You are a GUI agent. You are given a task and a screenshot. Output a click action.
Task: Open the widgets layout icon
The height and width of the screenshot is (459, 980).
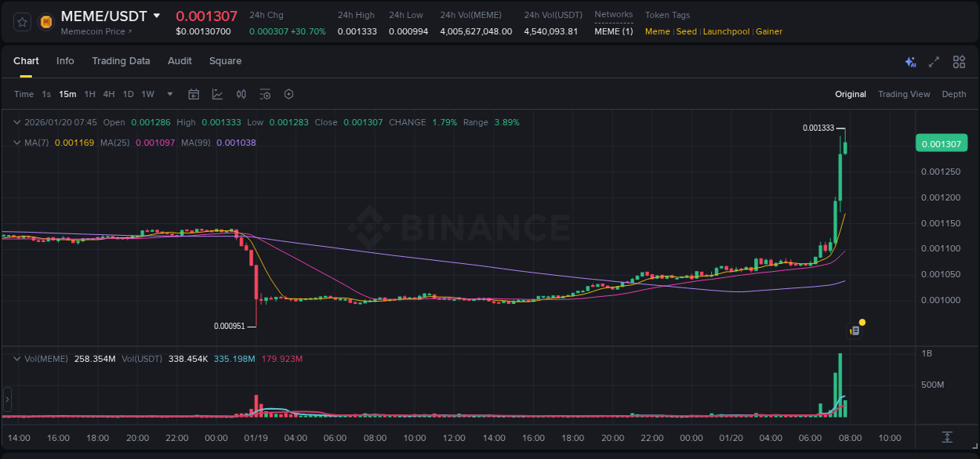(959, 61)
